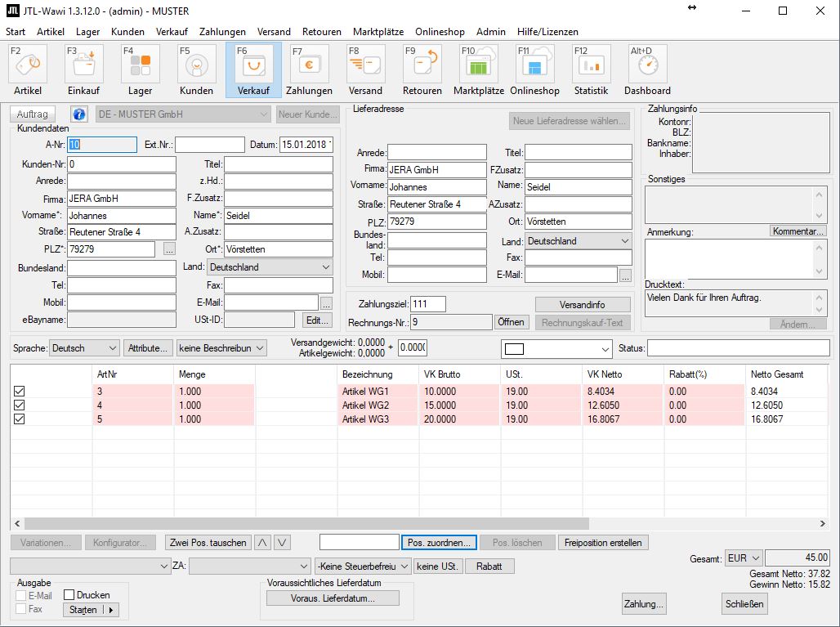Open the Kunden (F5) toolbar icon
Viewport: 840px width, 627px height.
pyautogui.click(x=197, y=70)
